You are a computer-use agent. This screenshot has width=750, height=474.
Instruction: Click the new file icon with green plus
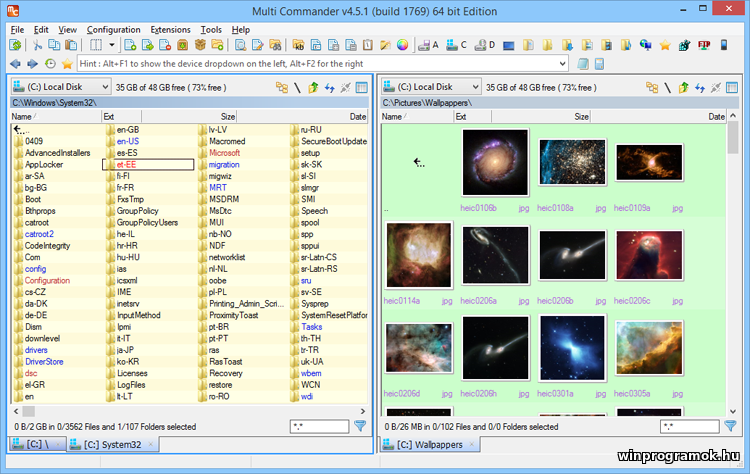pos(130,45)
